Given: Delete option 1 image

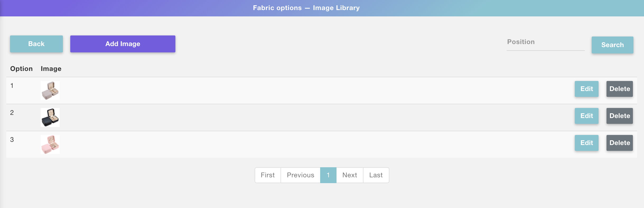Looking at the screenshot, I should [x=619, y=89].
